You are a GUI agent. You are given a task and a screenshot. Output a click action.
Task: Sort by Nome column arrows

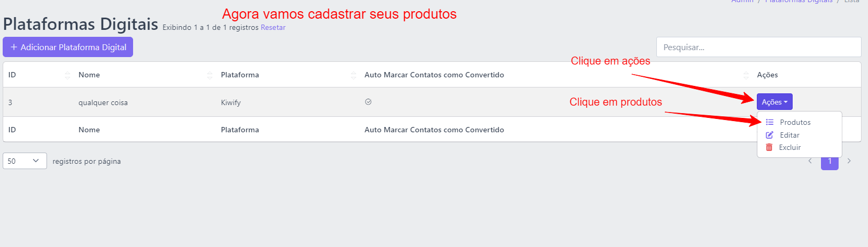click(x=210, y=75)
